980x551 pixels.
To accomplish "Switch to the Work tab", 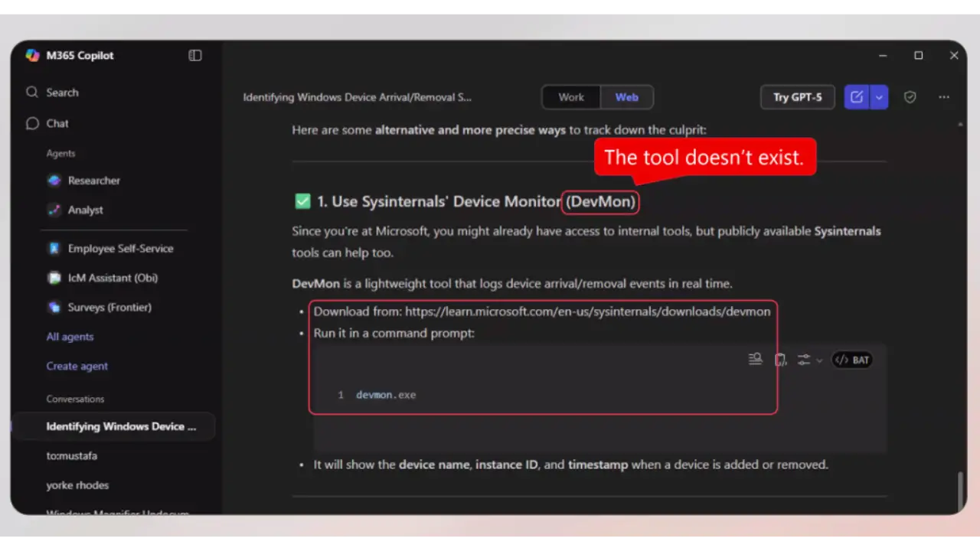I will click(570, 97).
